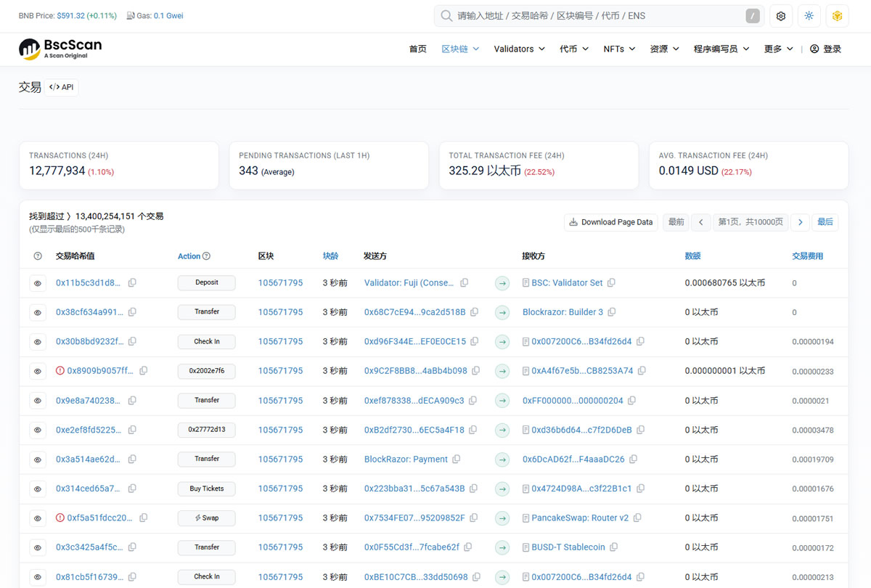
Task: Preview transaction 0x30b8bd9232f with eye icon
Action: pos(38,341)
